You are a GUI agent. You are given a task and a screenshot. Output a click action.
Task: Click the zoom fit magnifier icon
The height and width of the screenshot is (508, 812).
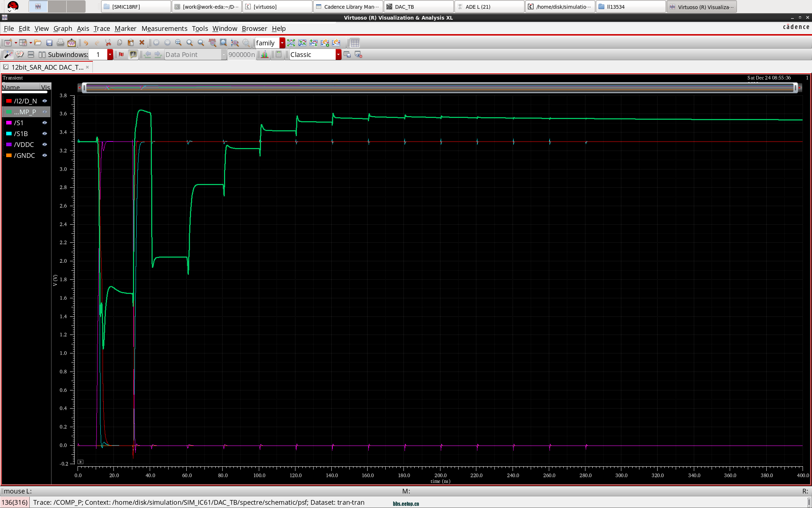[178, 43]
